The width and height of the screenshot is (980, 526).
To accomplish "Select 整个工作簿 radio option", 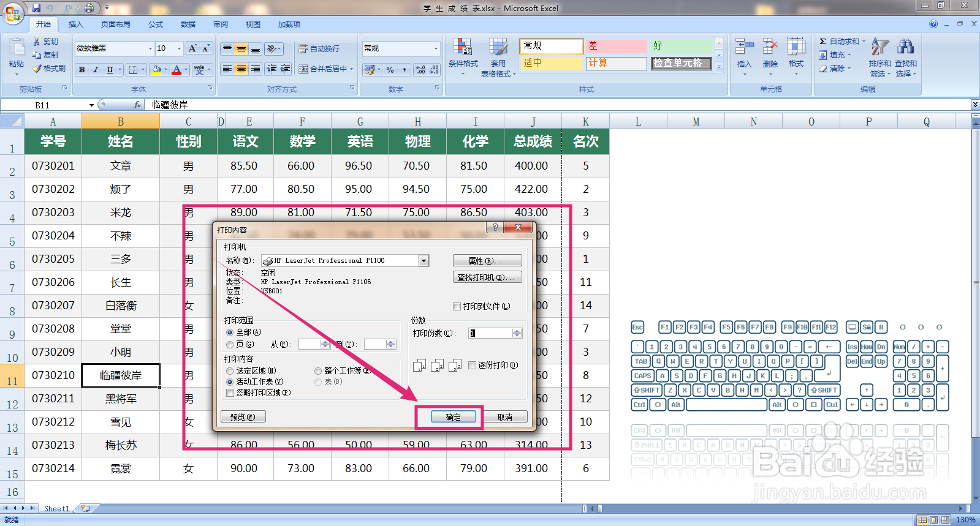I will point(318,370).
